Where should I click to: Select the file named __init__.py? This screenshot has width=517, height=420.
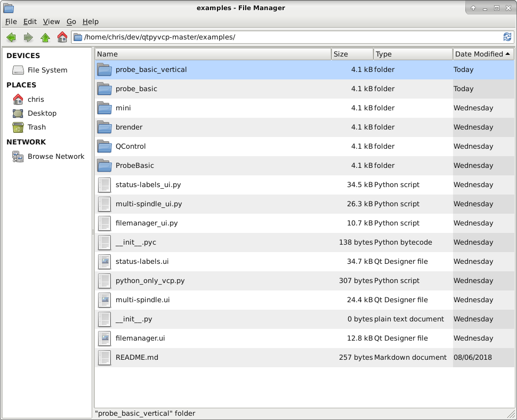tap(134, 319)
